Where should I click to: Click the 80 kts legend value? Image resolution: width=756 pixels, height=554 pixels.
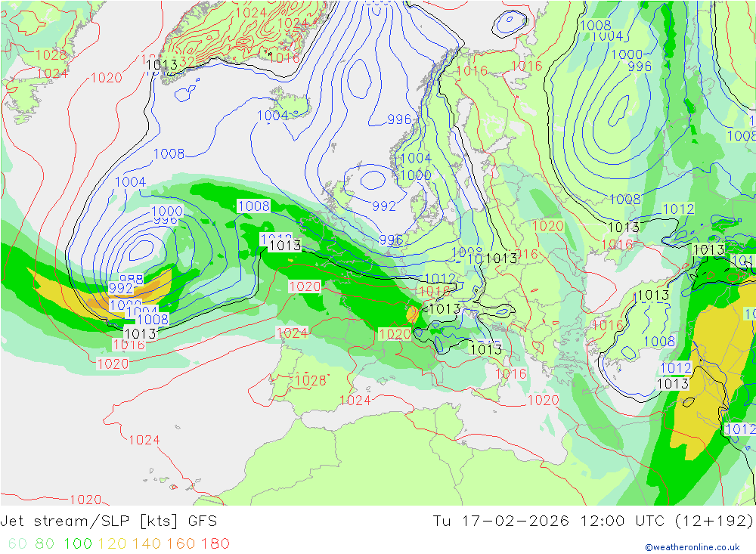tap(45, 543)
